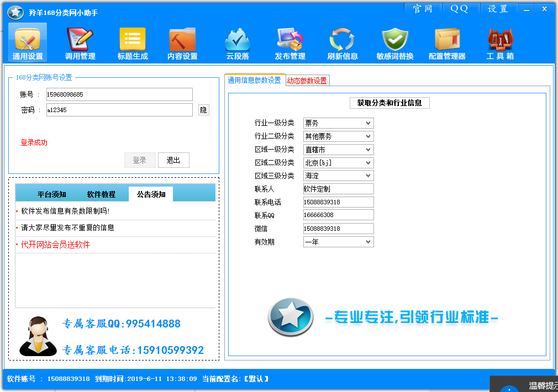Screen dimensions: 558x392
Task: Click the 微信 input field
Action: click(338, 229)
